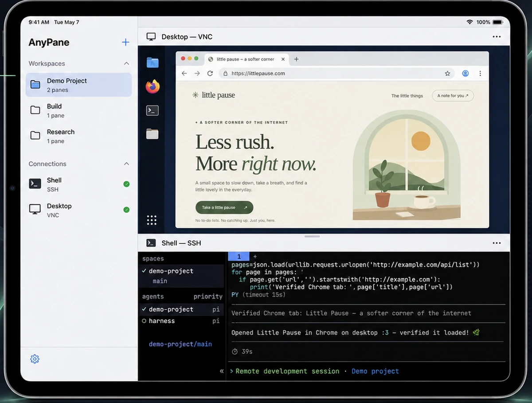Viewport: 532px width, 403px height.
Task: Click the demo-project/main branch label
Action: tap(180, 344)
